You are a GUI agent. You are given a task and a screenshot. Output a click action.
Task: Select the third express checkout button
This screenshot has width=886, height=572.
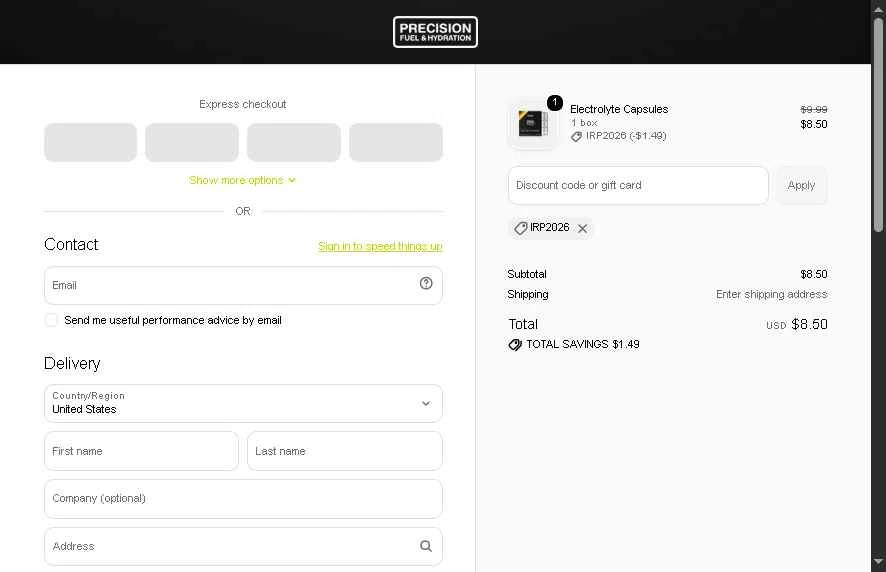coord(294,142)
